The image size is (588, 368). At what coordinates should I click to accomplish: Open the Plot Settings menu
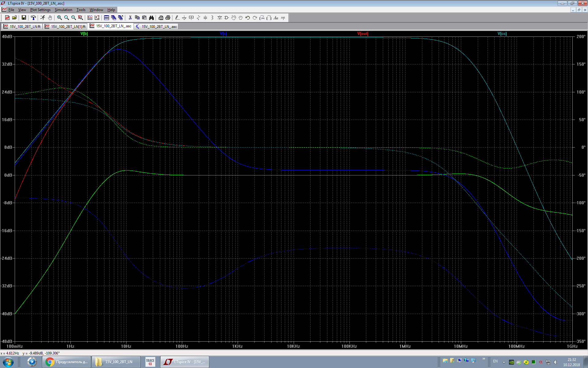[x=40, y=10]
